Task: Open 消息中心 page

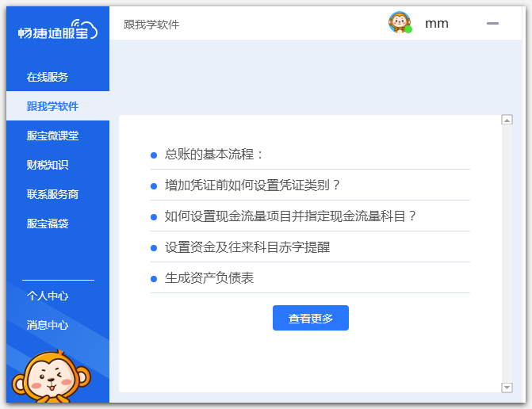Action: [x=58, y=325]
